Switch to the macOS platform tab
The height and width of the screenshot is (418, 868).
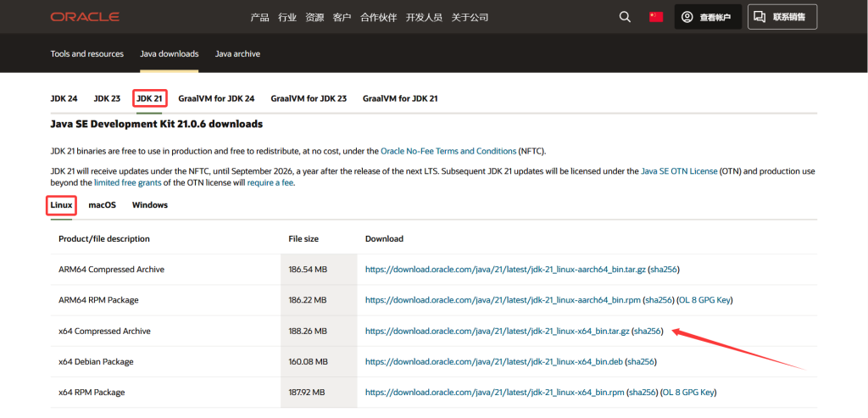point(102,205)
